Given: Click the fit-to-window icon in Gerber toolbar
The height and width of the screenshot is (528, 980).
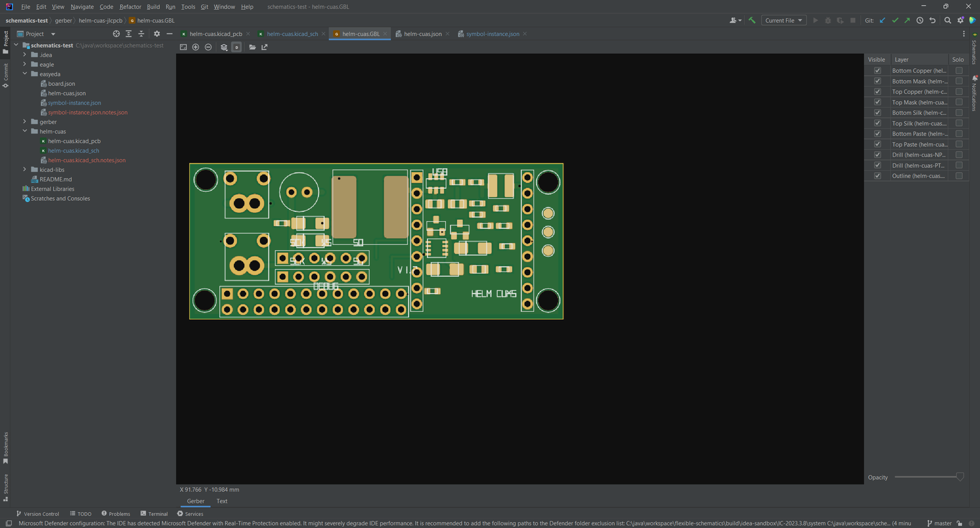Looking at the screenshot, I should coord(183,47).
